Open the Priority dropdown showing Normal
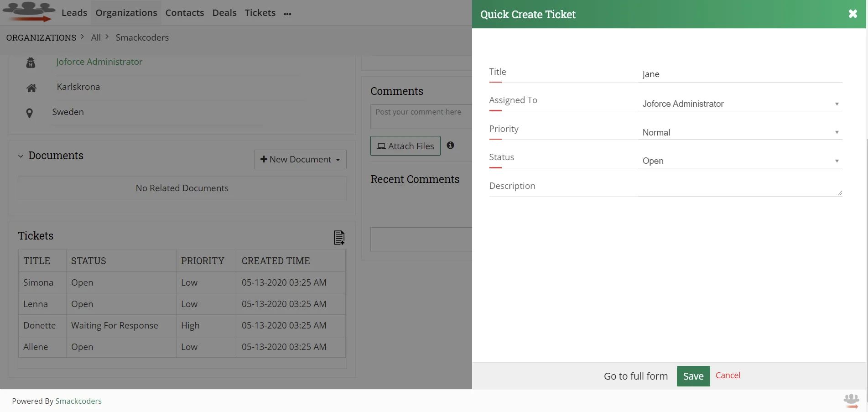The image size is (868, 412). point(837,132)
